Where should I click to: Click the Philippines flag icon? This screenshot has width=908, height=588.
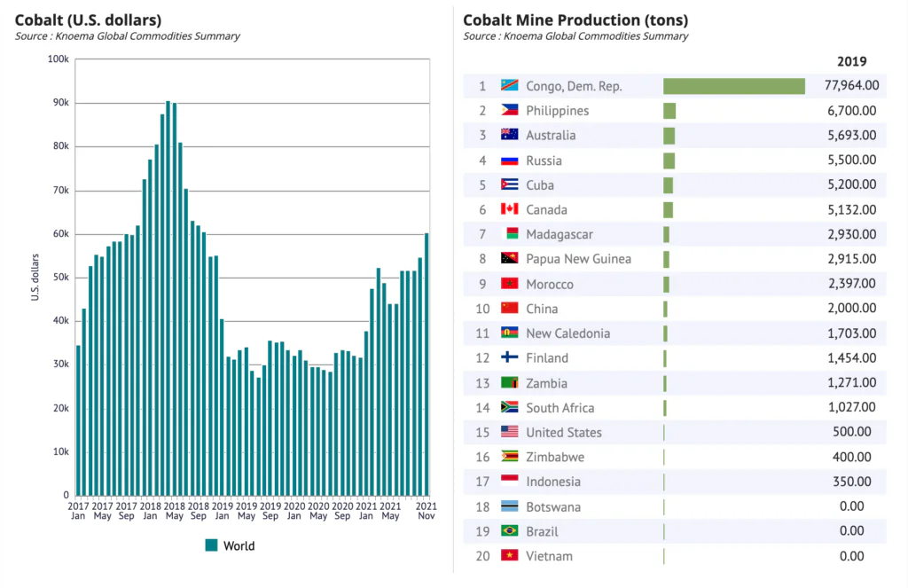pyautogui.click(x=510, y=110)
